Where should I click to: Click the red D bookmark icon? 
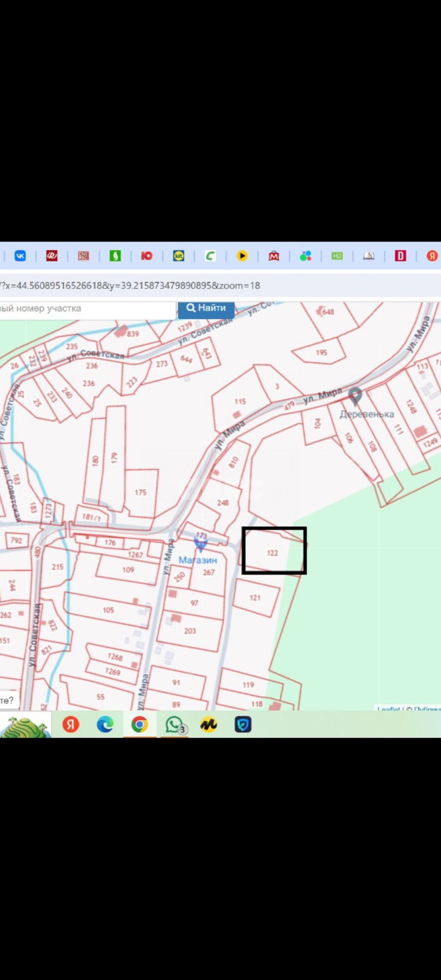pos(400,256)
